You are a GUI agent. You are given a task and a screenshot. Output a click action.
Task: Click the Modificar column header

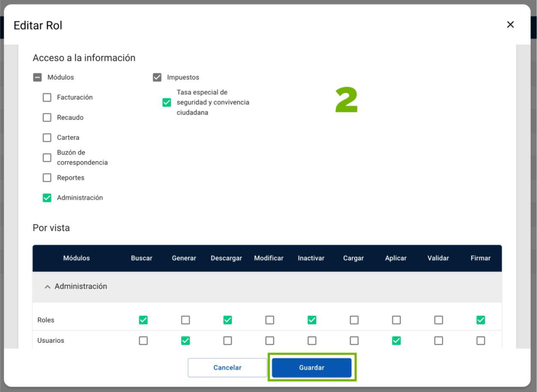point(269,258)
